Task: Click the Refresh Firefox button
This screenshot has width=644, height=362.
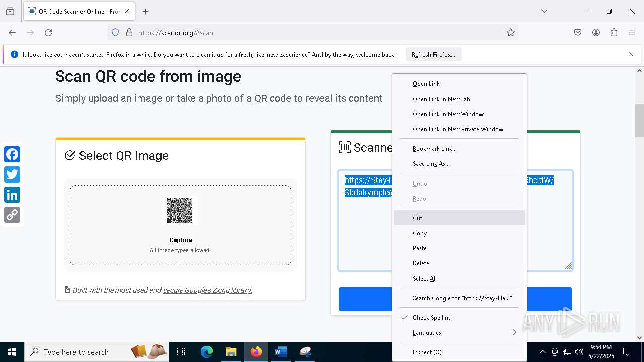Action: (x=433, y=54)
